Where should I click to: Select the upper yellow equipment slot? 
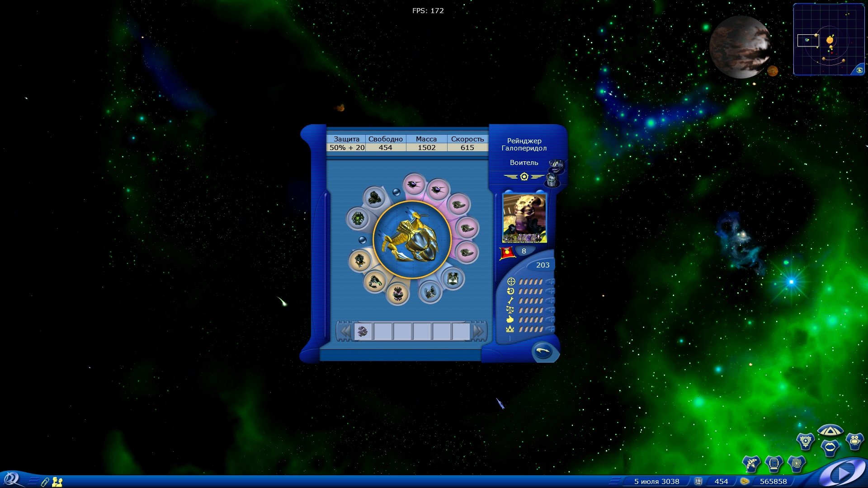360,260
